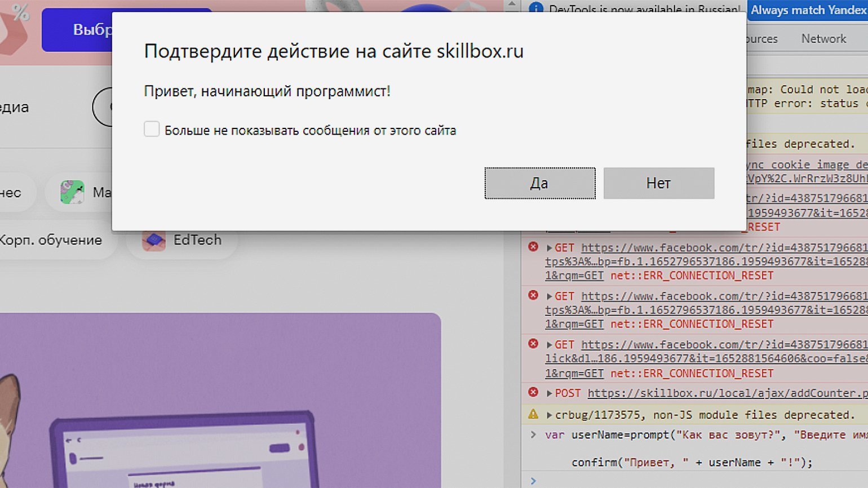Click the page scrollbar up arrow
The width and height of the screenshot is (868, 488).
tap(512, 5)
